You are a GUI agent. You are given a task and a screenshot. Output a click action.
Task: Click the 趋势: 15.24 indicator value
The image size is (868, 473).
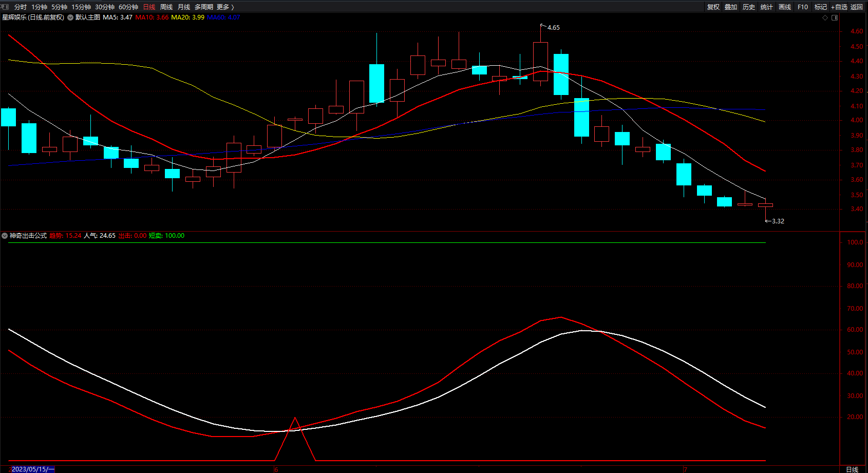click(x=66, y=236)
